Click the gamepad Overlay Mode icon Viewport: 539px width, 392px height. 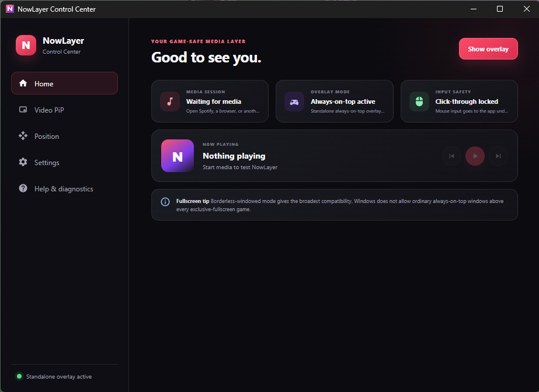294,101
